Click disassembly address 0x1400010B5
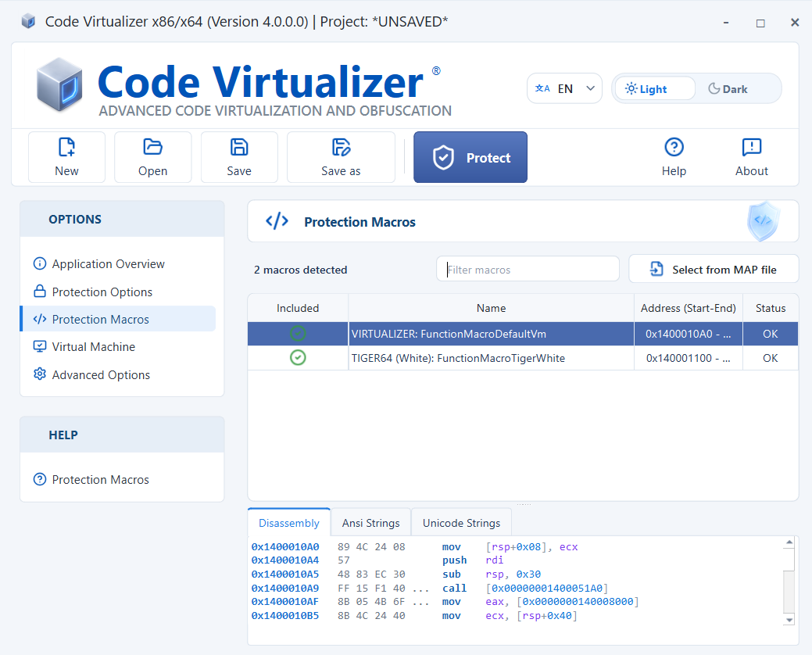This screenshot has height=655, width=812. tap(284, 615)
